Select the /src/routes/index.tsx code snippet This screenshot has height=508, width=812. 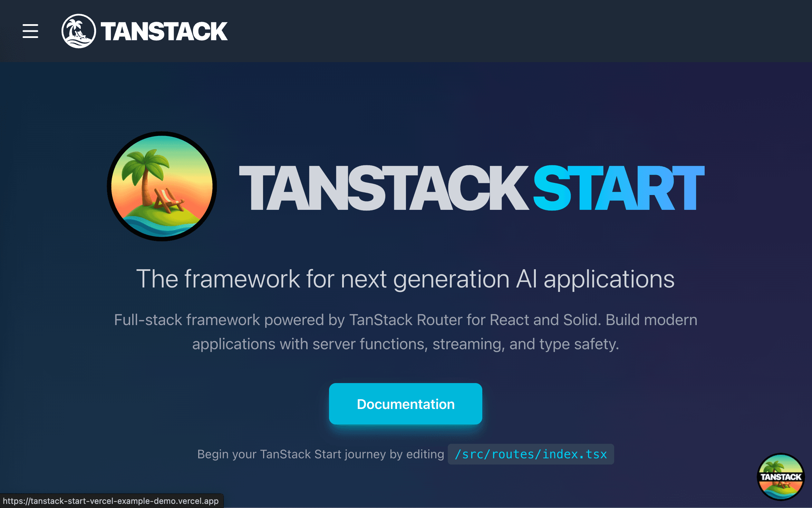click(531, 454)
